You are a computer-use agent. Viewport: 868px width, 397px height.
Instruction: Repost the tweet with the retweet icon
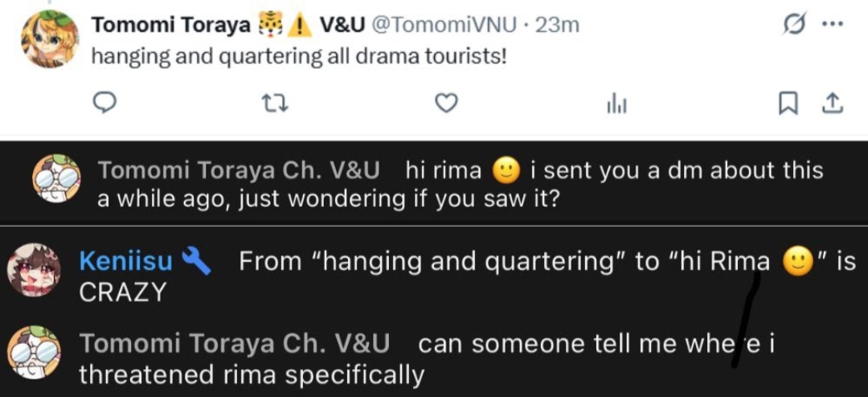(x=277, y=103)
